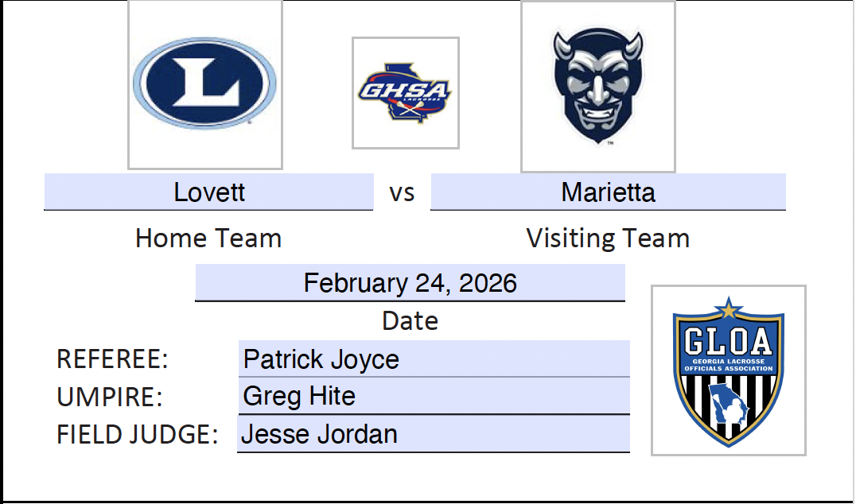This screenshot has width=856, height=504.
Task: Click the Marietta Blue Devil mascot logo
Action: [x=598, y=86]
